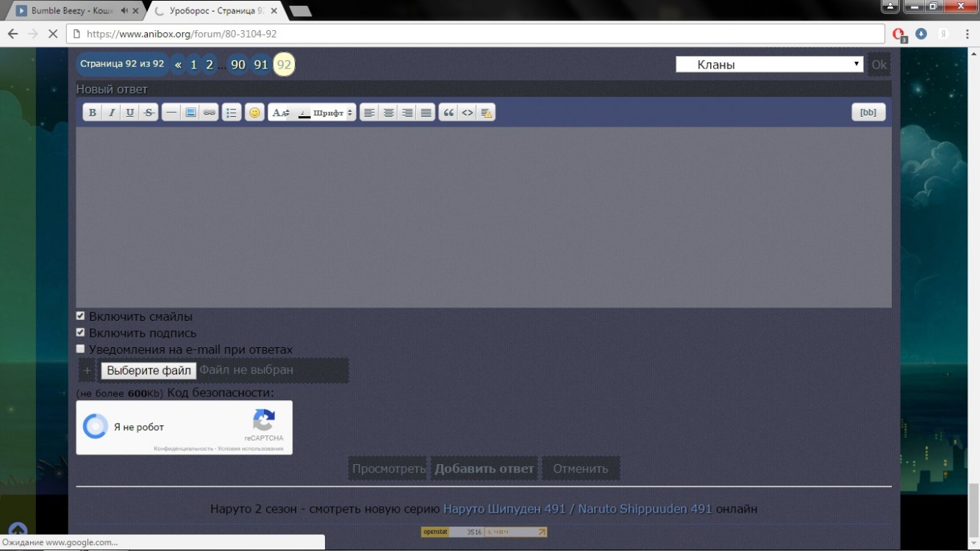Insert a bulleted list

pyautogui.click(x=232, y=113)
